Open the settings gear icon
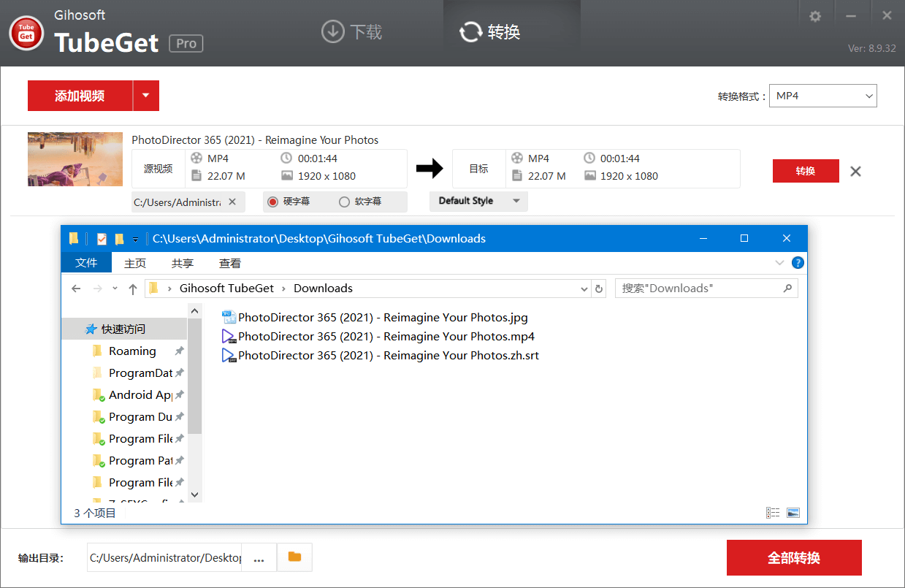The height and width of the screenshot is (588, 905). coord(814,15)
